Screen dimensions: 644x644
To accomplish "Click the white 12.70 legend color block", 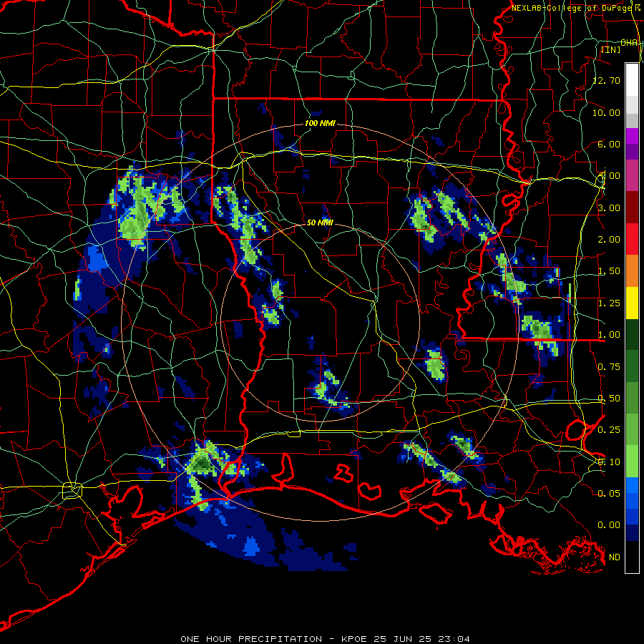I will pyautogui.click(x=632, y=80).
